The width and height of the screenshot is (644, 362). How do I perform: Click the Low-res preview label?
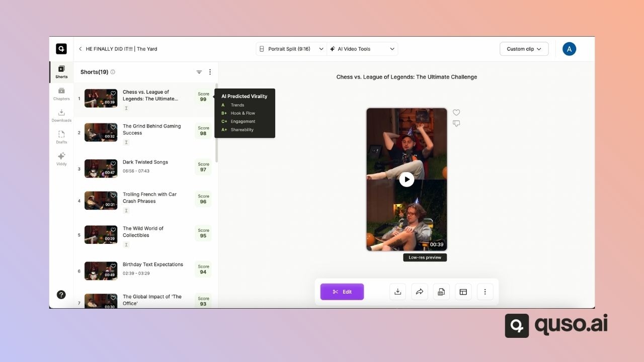click(x=425, y=257)
